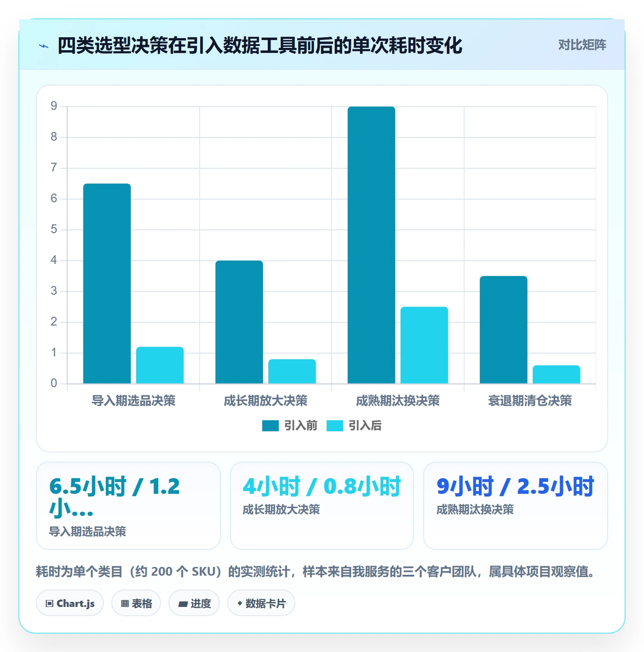Click the 成长期放大决策 caption in the stat card

click(x=281, y=509)
